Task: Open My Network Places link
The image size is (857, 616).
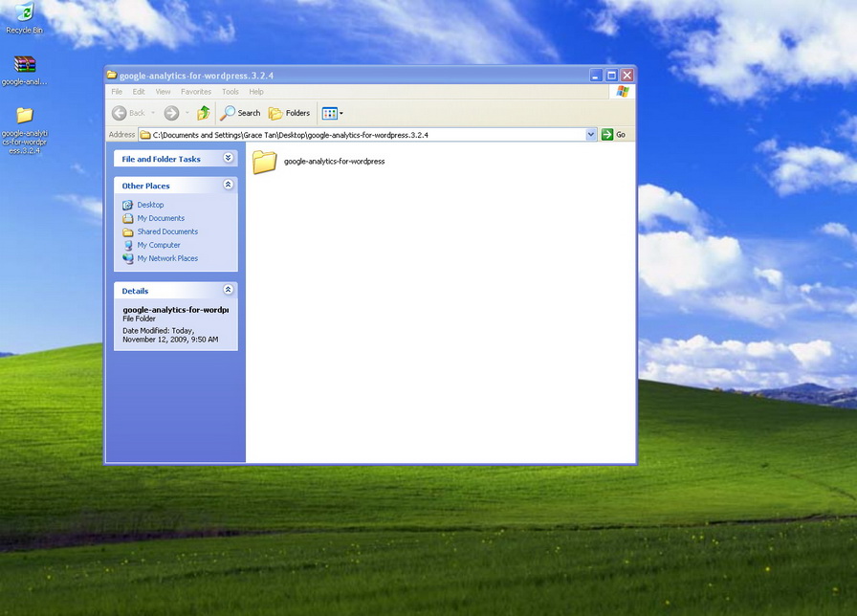Action: pyautogui.click(x=167, y=258)
